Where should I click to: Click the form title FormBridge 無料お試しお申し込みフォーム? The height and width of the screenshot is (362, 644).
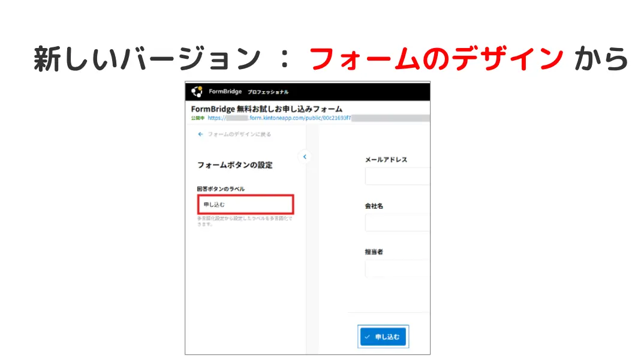267,109
